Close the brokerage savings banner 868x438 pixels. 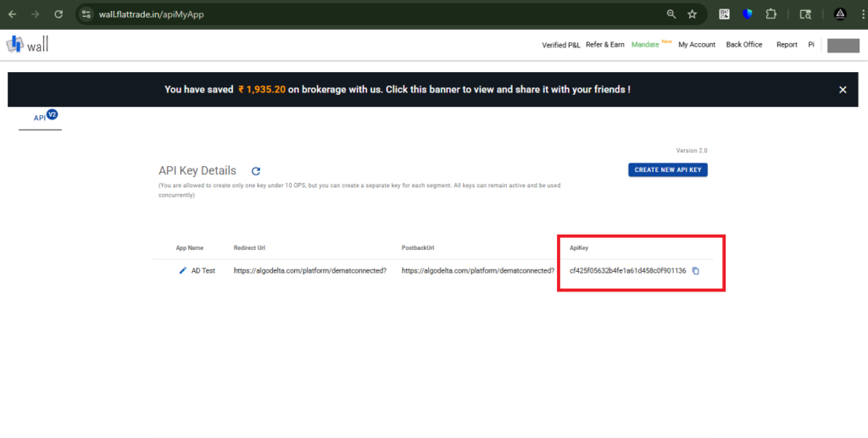click(843, 89)
